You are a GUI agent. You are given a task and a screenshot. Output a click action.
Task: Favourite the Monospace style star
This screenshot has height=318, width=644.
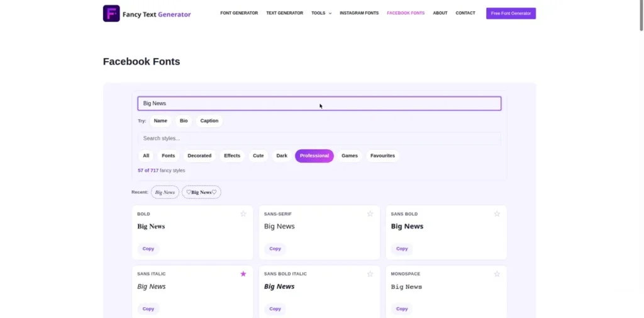(x=497, y=274)
